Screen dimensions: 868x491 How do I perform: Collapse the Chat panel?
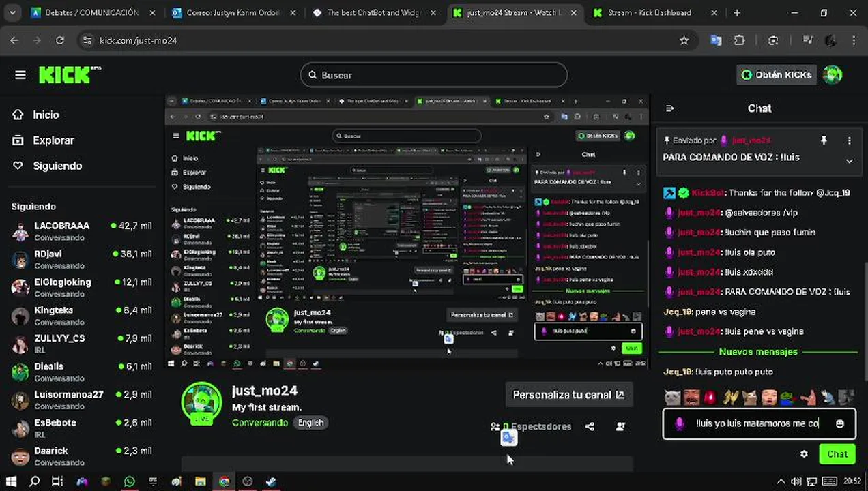click(x=669, y=108)
